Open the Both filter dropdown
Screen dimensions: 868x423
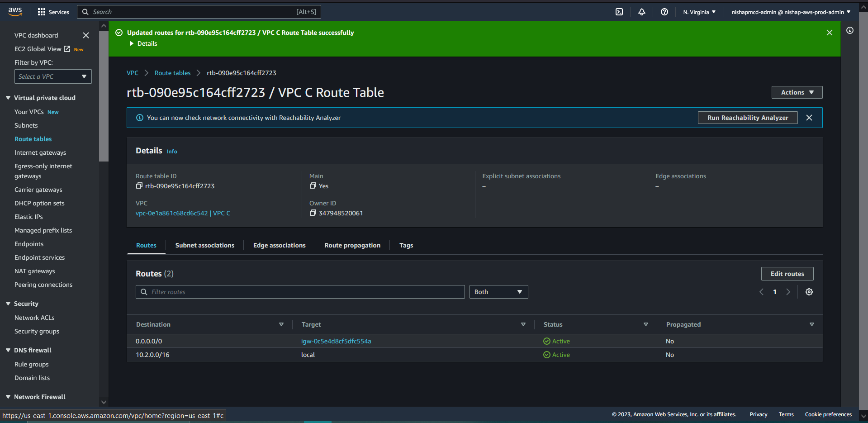click(498, 292)
